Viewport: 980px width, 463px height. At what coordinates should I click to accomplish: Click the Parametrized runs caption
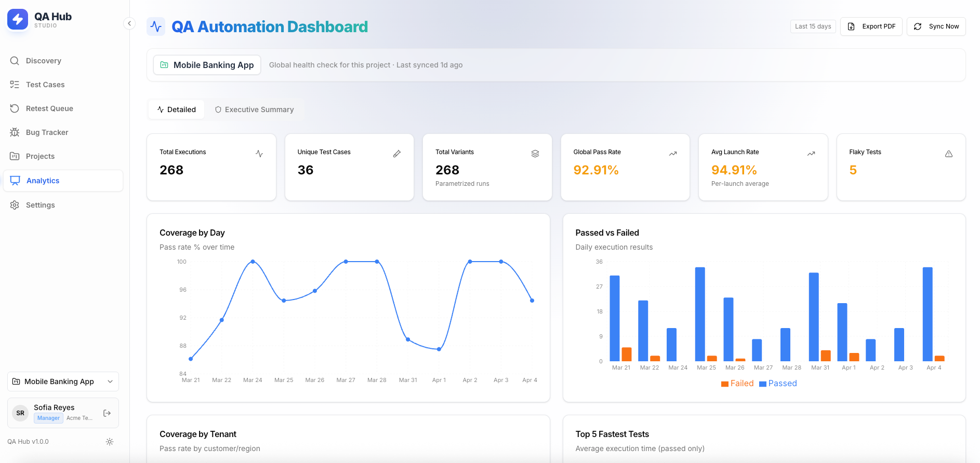click(462, 184)
